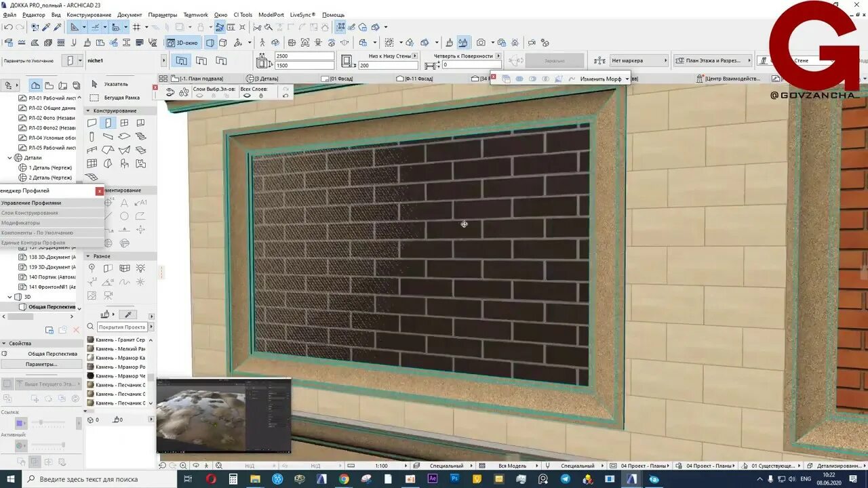Click the 3D-окно button
868x488 pixels.
pos(184,43)
